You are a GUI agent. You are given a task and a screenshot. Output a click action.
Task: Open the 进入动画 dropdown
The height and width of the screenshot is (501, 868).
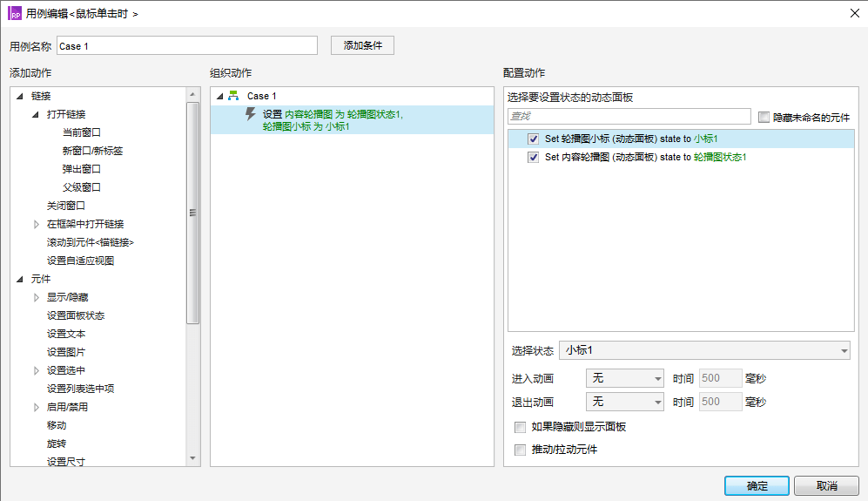(x=624, y=378)
